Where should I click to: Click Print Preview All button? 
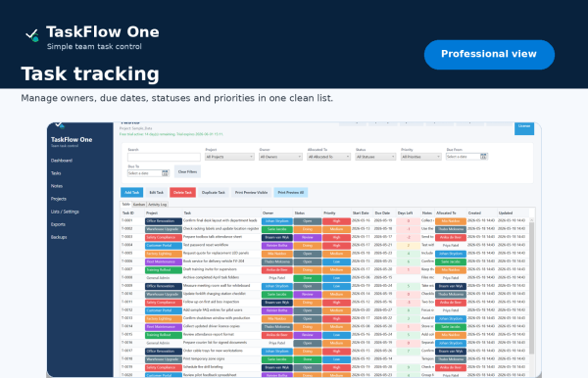(291, 192)
